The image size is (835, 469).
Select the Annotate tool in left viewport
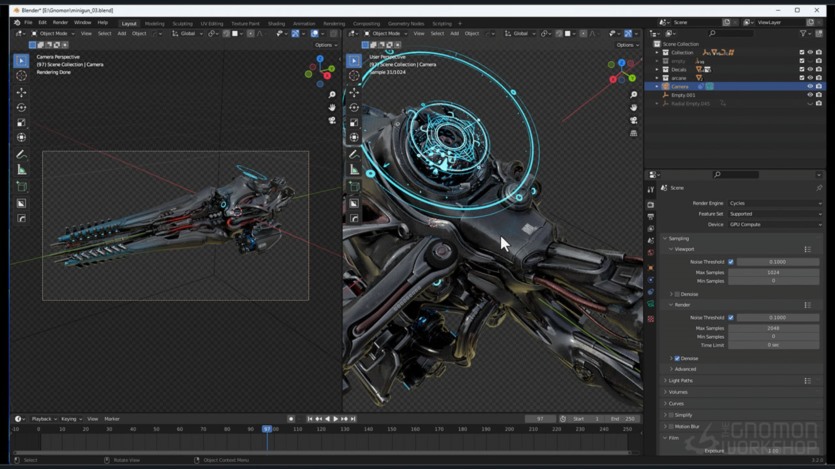tap(21, 155)
